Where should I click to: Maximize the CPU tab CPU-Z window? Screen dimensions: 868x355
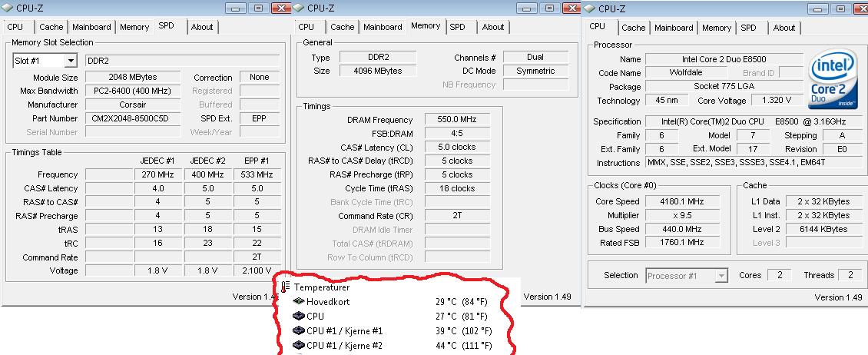[x=841, y=8]
